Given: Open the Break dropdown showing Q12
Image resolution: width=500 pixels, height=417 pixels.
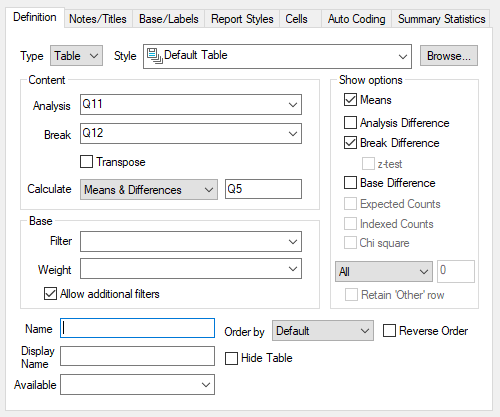Looking at the screenshot, I should [191, 134].
